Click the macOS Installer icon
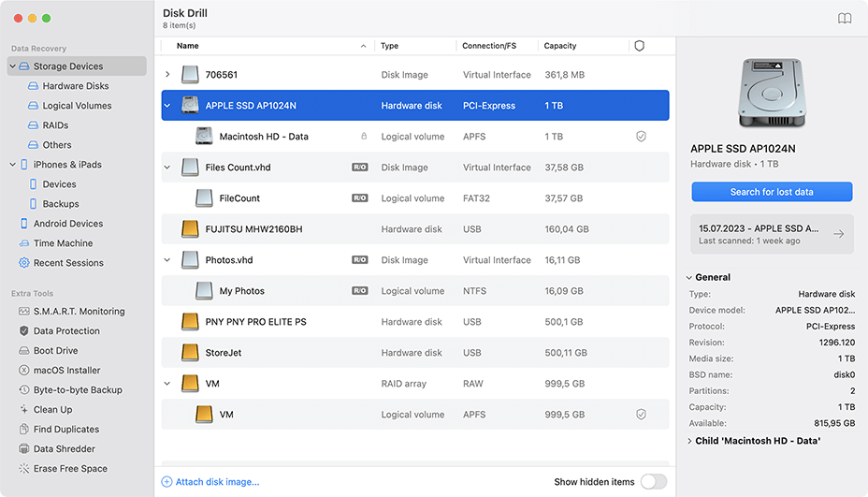 point(23,370)
